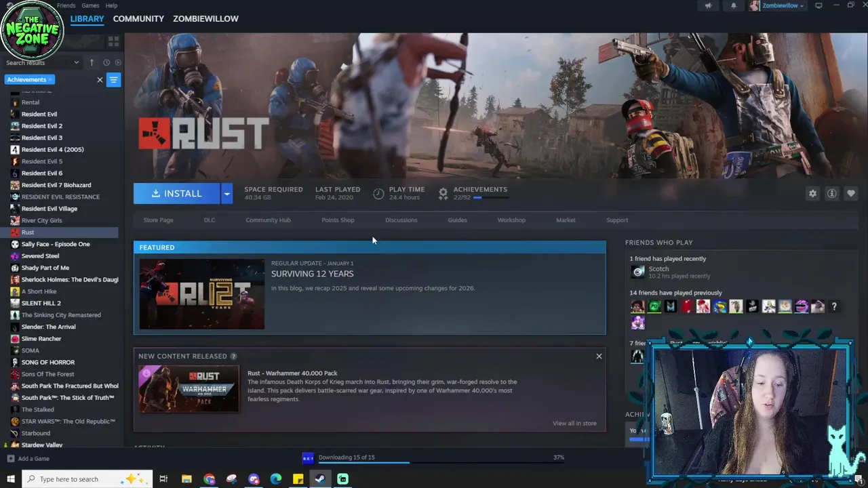868x488 pixels.
Task: Favorite Rust with the heart icon
Action: (x=851, y=194)
